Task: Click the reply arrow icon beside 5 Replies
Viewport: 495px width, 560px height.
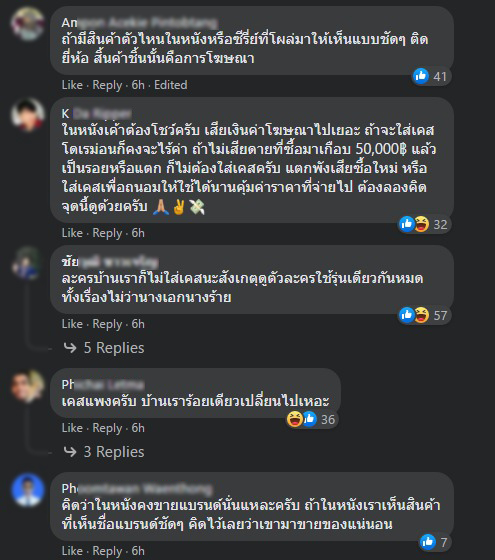Action: click(70, 348)
